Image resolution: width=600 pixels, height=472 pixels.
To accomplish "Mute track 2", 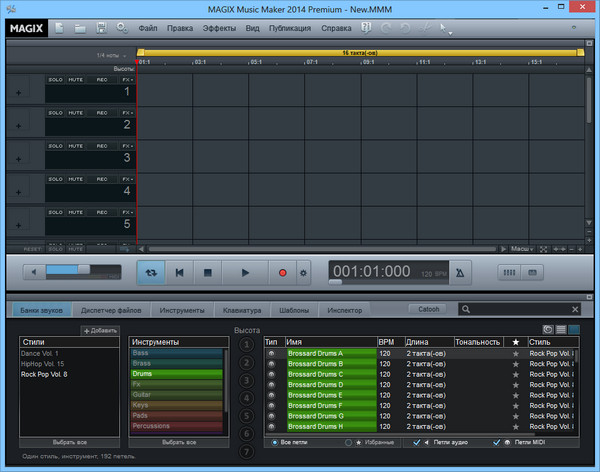I will [76, 113].
